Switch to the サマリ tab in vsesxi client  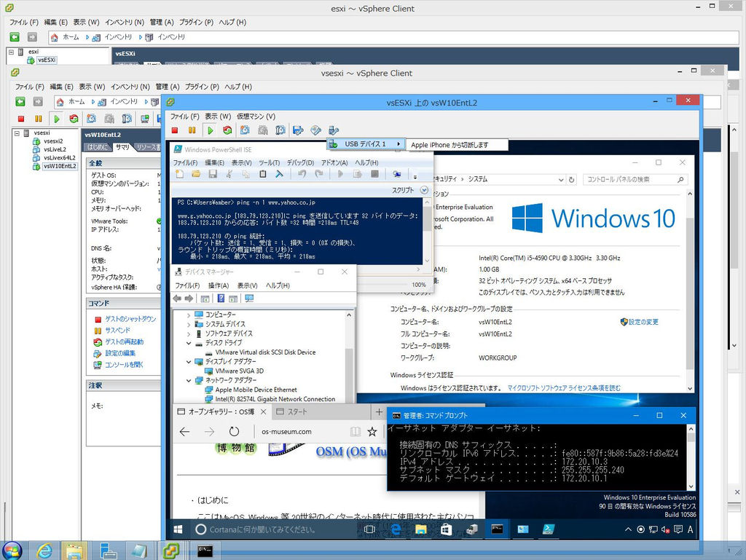pyautogui.click(x=122, y=147)
